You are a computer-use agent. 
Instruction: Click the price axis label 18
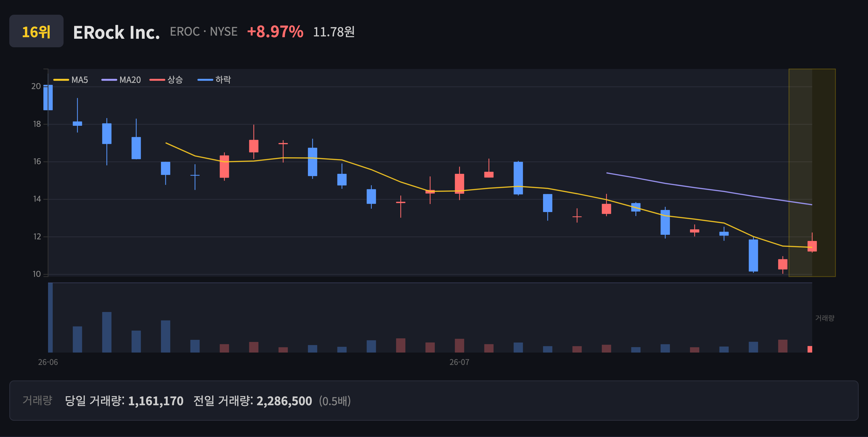[x=37, y=124]
